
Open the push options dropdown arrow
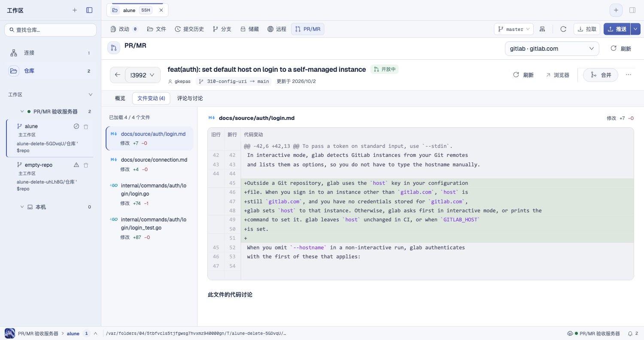click(x=635, y=29)
